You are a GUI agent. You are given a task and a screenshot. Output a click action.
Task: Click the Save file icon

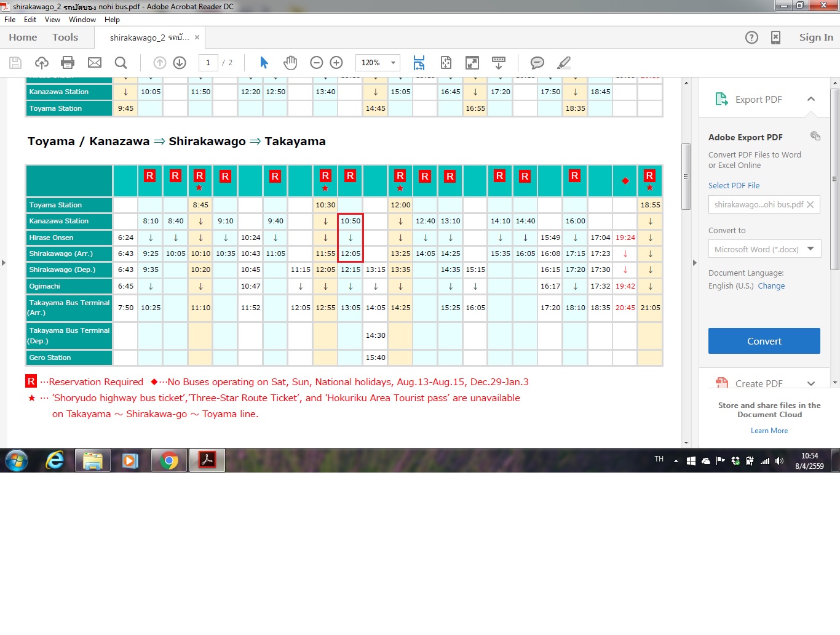15,63
